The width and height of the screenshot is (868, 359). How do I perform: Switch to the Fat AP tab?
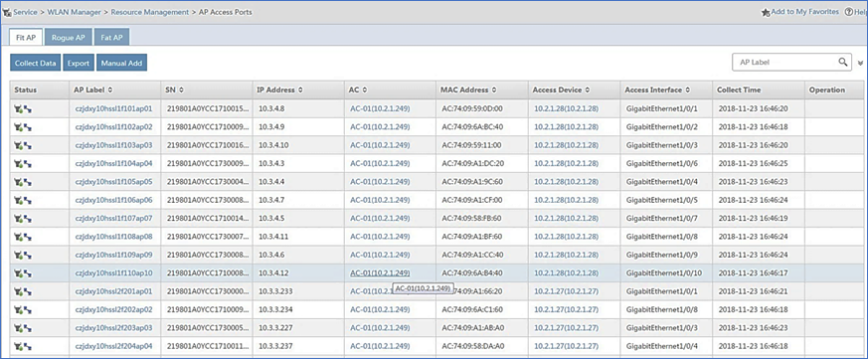[111, 38]
